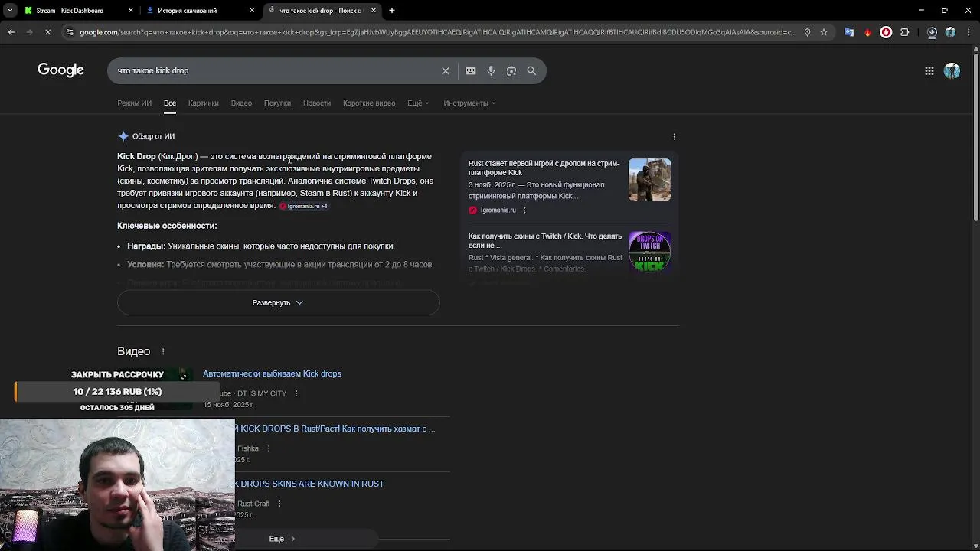Click the Drops on Twitch Kick thumbnail
The image size is (980, 551).
click(649, 252)
